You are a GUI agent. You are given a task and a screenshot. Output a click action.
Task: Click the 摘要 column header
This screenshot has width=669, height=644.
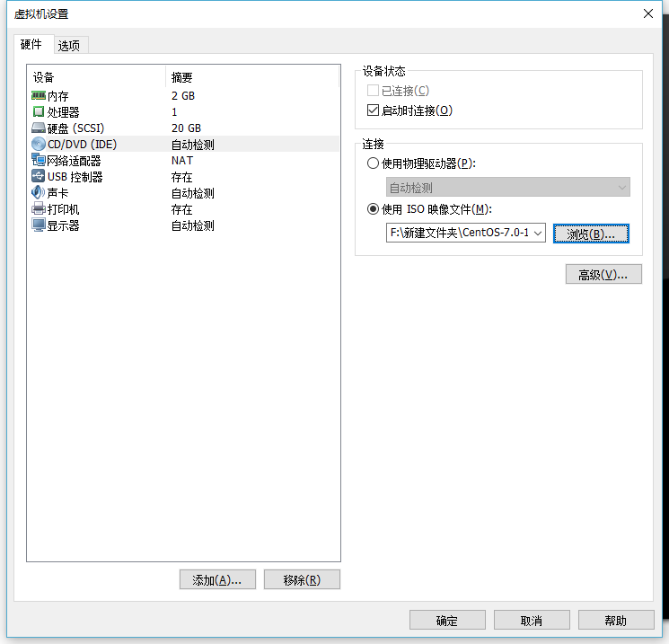click(181, 77)
